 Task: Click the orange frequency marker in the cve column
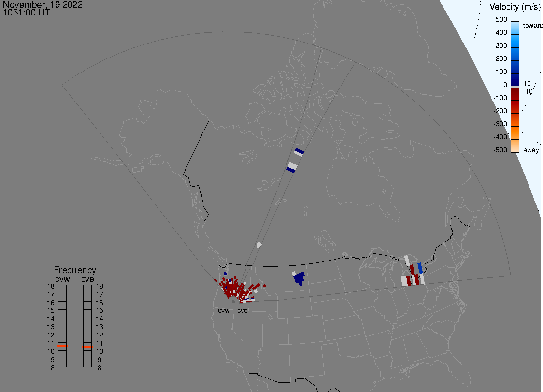tap(87, 347)
